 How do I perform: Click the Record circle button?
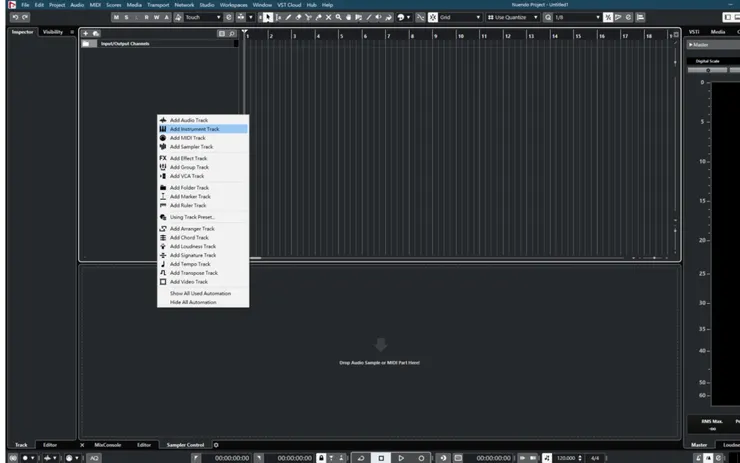(x=421, y=458)
